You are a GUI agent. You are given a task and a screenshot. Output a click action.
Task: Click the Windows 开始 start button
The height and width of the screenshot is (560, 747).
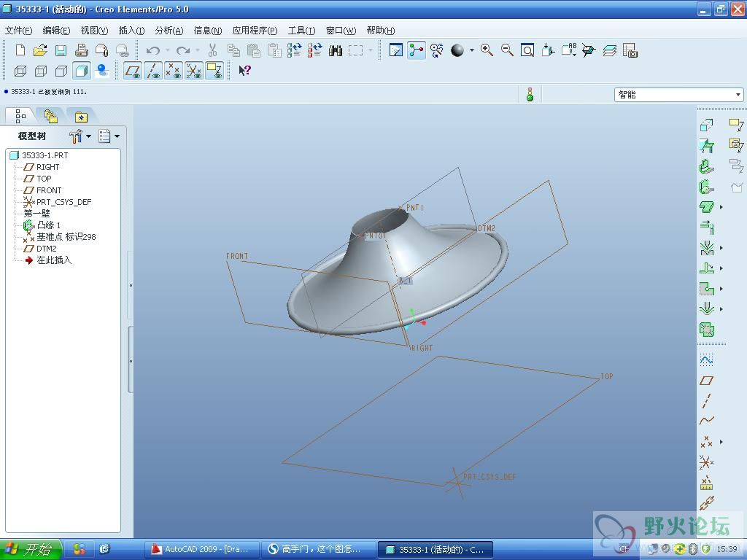(x=31, y=550)
